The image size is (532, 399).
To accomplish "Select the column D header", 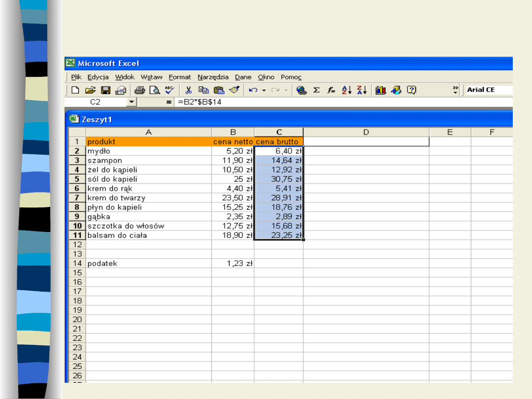I will (366, 132).
